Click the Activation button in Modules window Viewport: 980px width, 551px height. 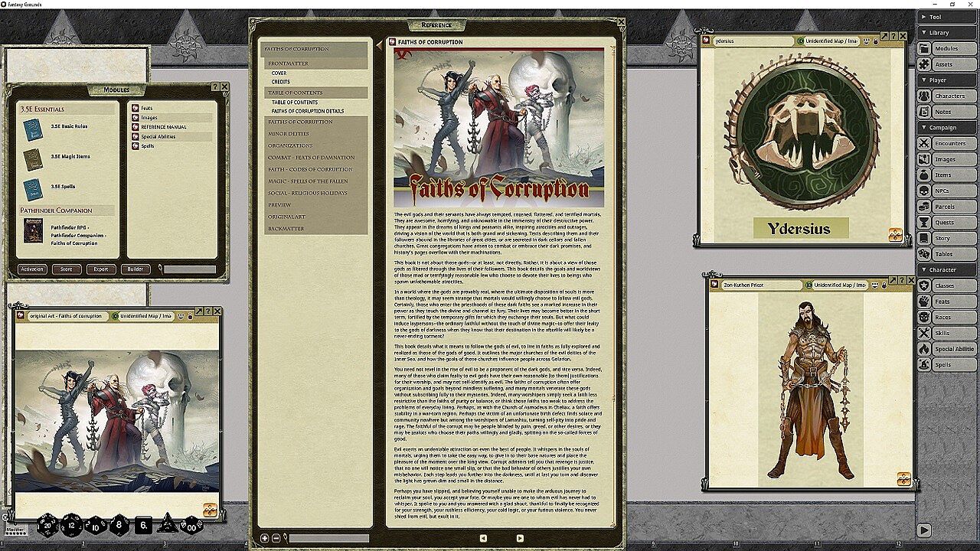click(x=32, y=269)
